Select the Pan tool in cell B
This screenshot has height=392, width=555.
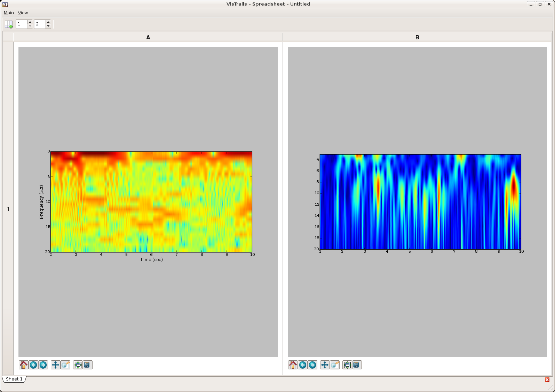[325, 365]
